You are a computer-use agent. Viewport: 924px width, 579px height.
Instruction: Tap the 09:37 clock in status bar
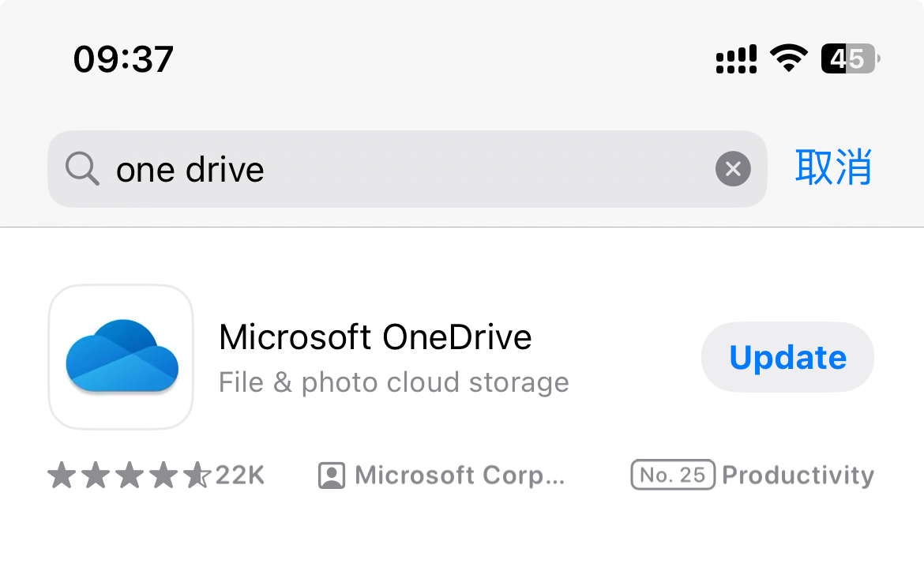tap(123, 59)
